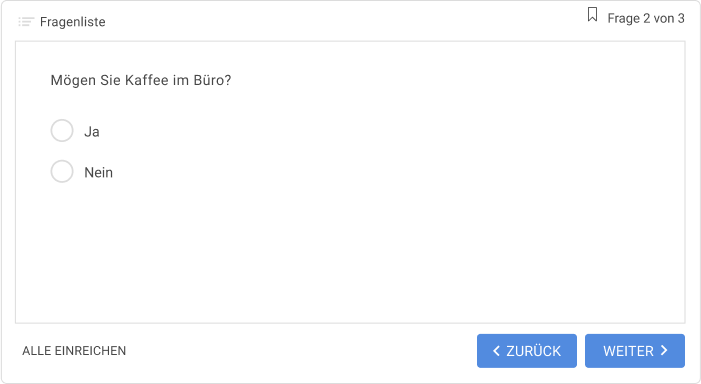This screenshot has height=384, width=701.
Task: Open the Fragenliste list icon
Action: [x=26, y=21]
